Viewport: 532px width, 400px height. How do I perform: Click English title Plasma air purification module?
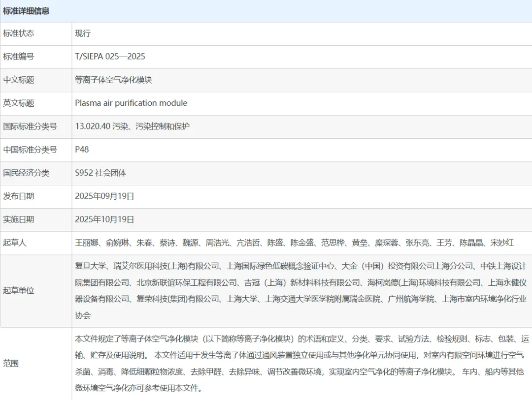tap(131, 103)
